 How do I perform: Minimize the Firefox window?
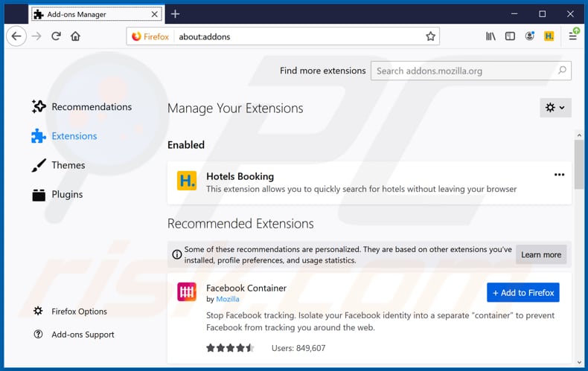tap(514, 14)
